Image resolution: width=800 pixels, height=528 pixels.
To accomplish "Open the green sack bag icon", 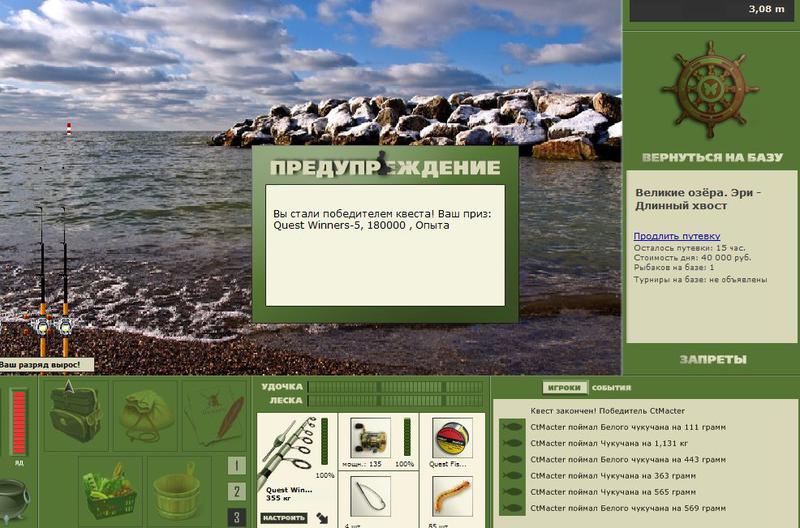I will click(145, 415).
